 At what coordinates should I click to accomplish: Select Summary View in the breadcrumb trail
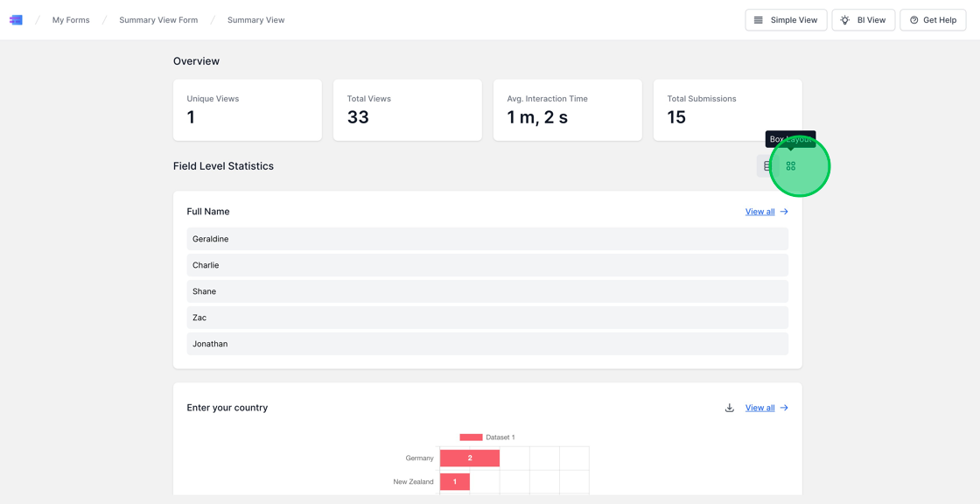[254, 19]
